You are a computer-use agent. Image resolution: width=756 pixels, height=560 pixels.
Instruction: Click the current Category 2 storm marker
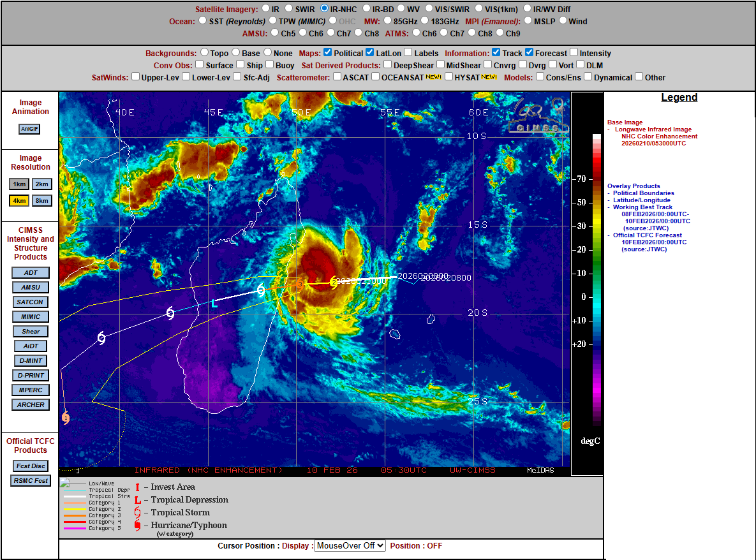pyautogui.click(x=333, y=283)
